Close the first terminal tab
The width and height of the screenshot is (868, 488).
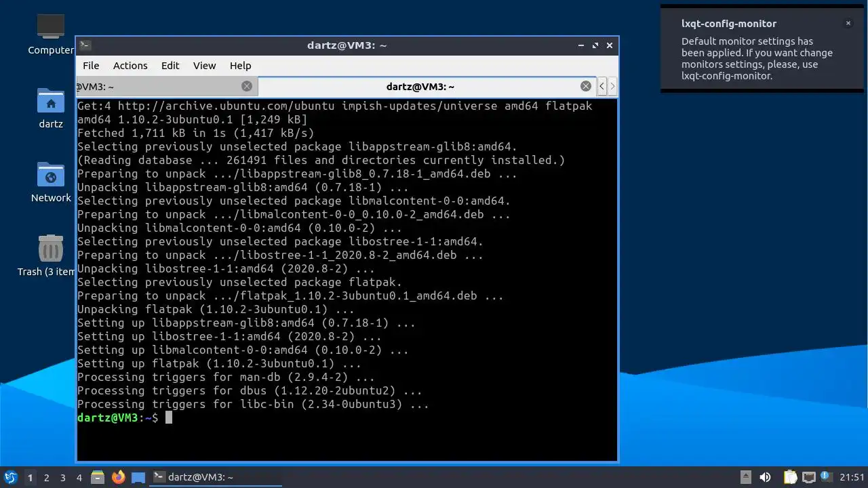pyautogui.click(x=247, y=86)
